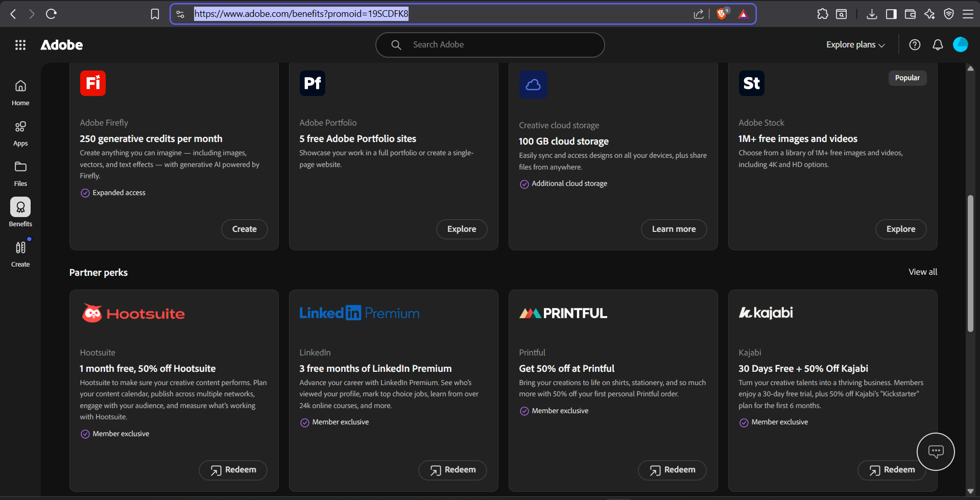Click "5 free Adobe Portfolio sites" heading
This screenshot has width=980, height=500.
[x=358, y=139]
